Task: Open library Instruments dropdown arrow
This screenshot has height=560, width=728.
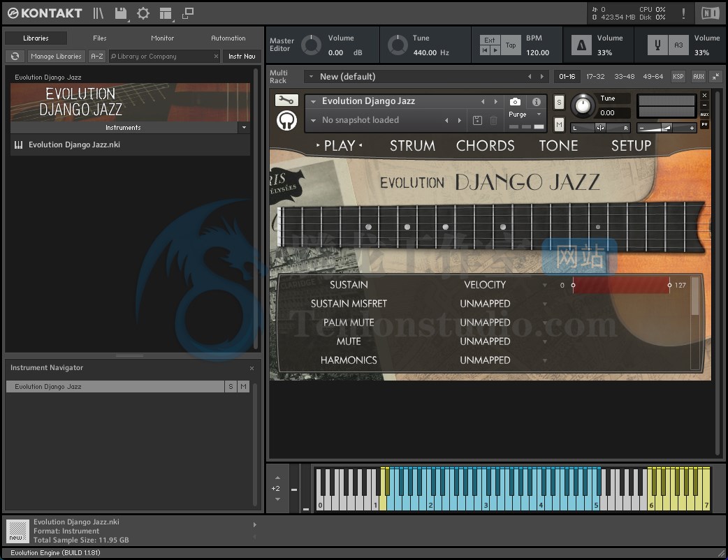Action: (x=245, y=128)
